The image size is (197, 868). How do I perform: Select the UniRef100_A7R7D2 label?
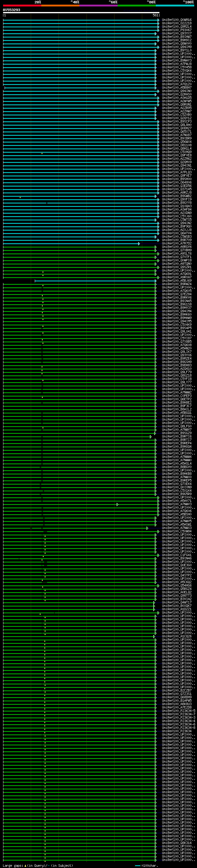click(177, 243)
